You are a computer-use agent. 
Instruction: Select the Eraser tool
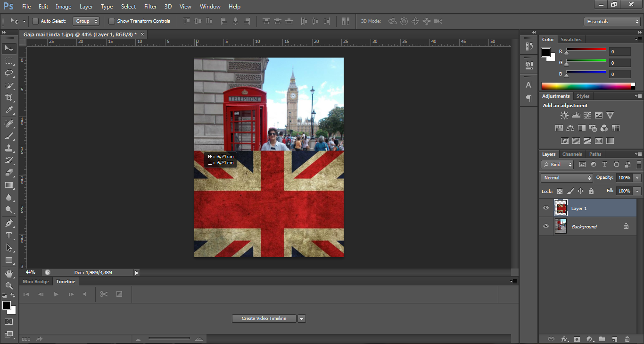point(9,173)
